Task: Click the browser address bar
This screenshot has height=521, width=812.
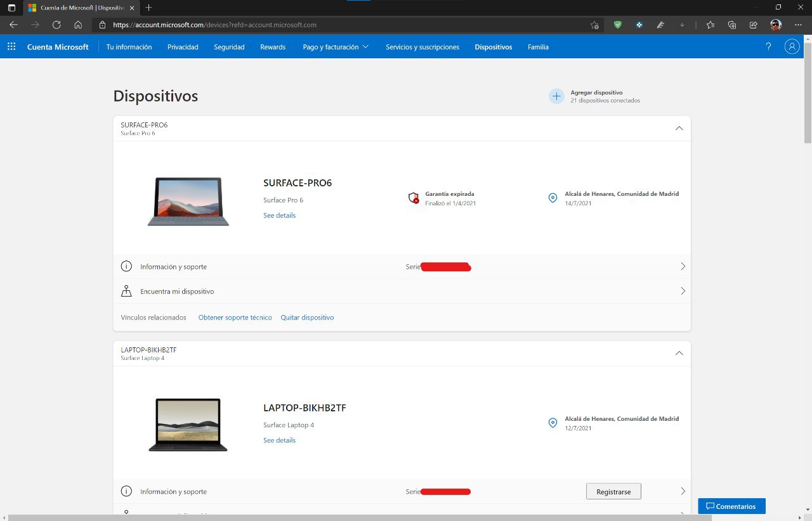Action: click(343, 25)
